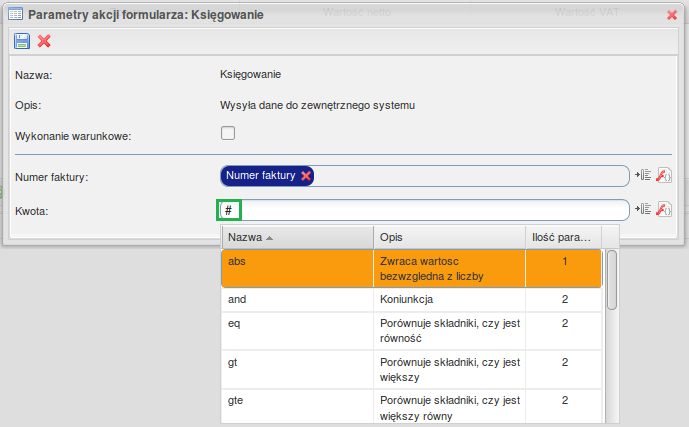Select the abs function row
Image resolution: width=689 pixels, height=427 pixels.
coord(411,268)
